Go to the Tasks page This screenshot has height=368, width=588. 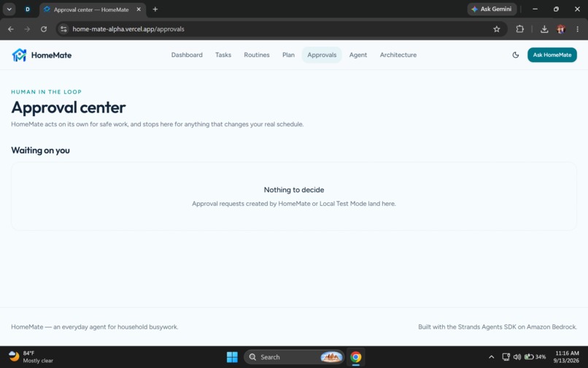pyautogui.click(x=223, y=55)
